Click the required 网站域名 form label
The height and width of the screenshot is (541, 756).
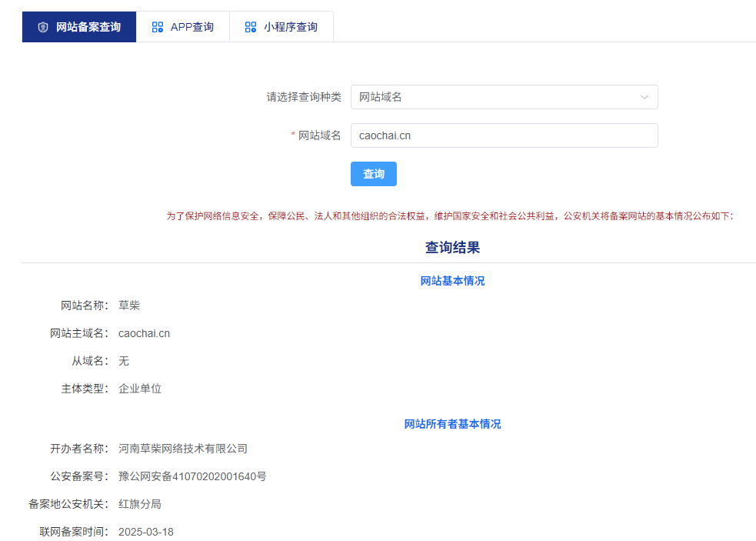pos(316,135)
